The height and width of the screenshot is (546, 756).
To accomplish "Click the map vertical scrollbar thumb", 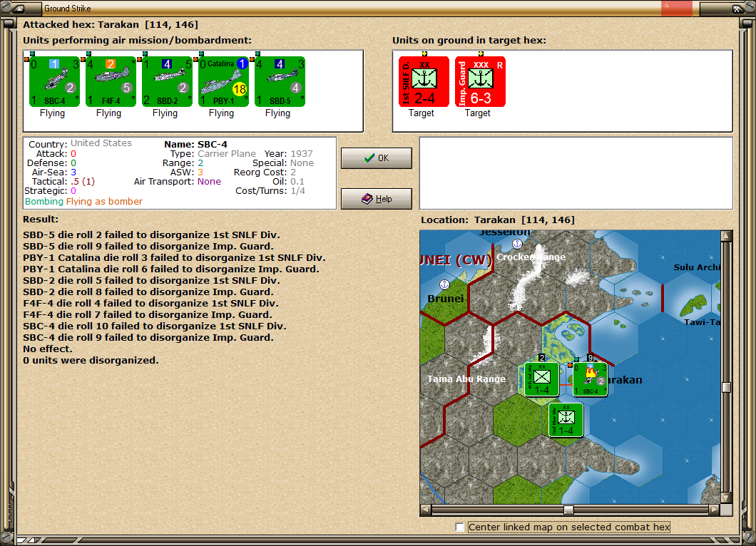I will coord(726,388).
